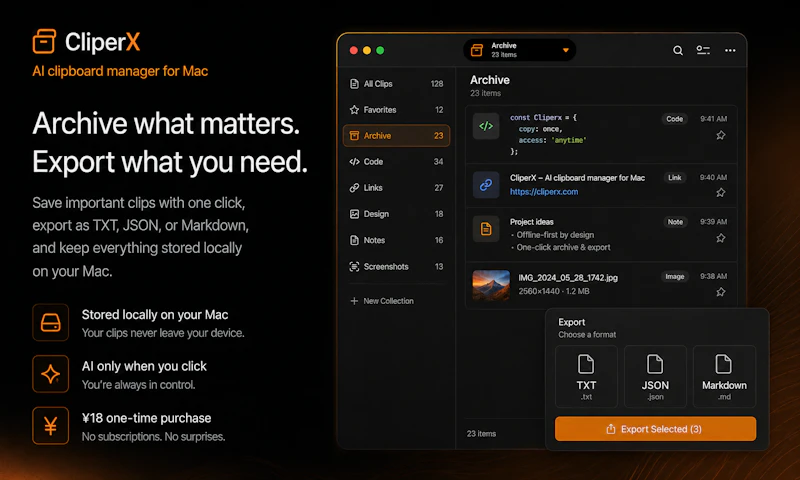
Task: Open the mountain image thumbnail
Action: [491, 285]
